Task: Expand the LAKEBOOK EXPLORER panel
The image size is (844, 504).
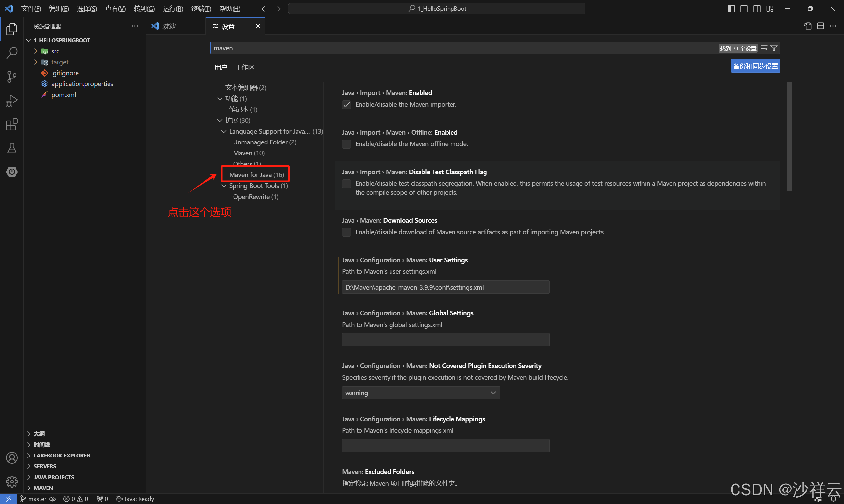Action: [x=85, y=456]
